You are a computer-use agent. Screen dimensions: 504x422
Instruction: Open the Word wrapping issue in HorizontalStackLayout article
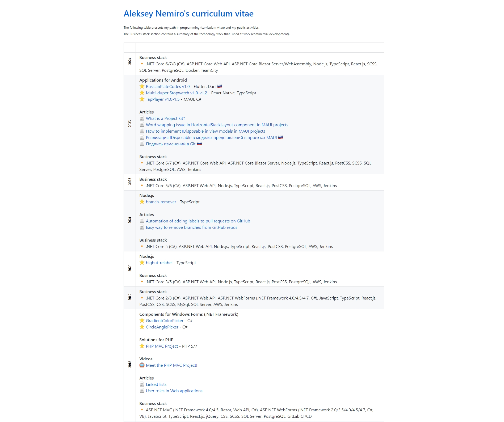click(217, 125)
